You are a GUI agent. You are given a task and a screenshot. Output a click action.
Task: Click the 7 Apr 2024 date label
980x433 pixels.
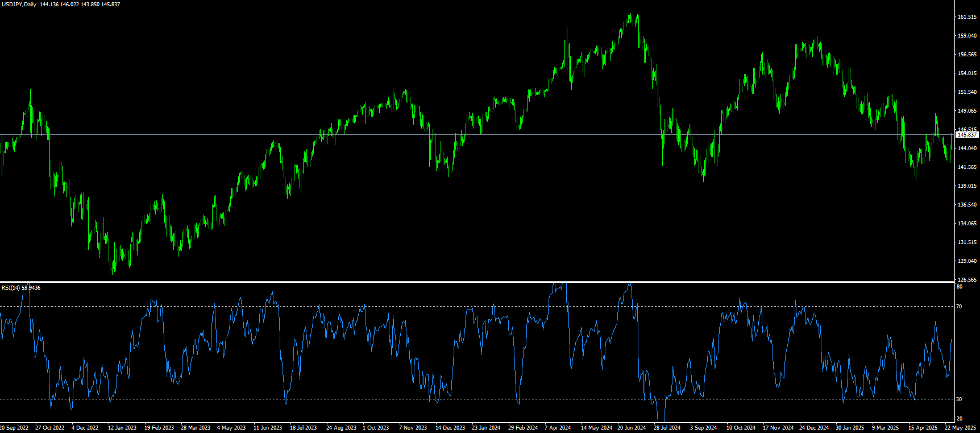coord(558,428)
